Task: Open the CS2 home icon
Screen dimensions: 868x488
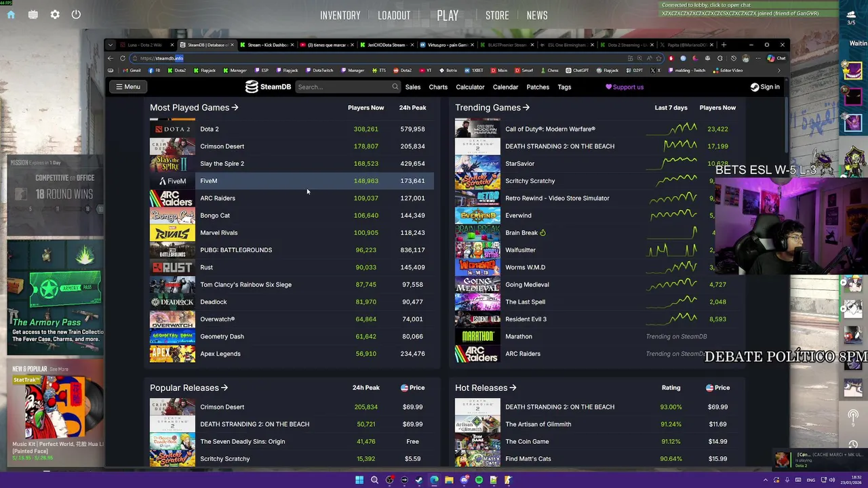Action: pos(11,14)
